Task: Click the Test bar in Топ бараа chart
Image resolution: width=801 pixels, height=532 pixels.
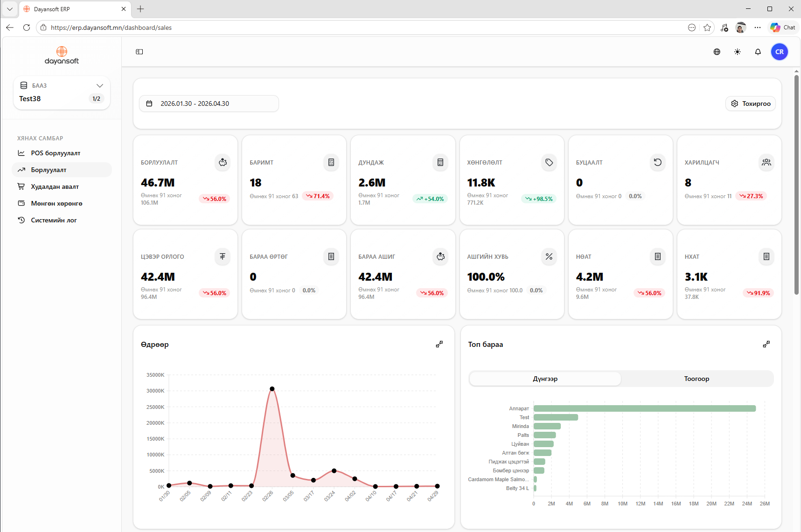Action: 556,417
